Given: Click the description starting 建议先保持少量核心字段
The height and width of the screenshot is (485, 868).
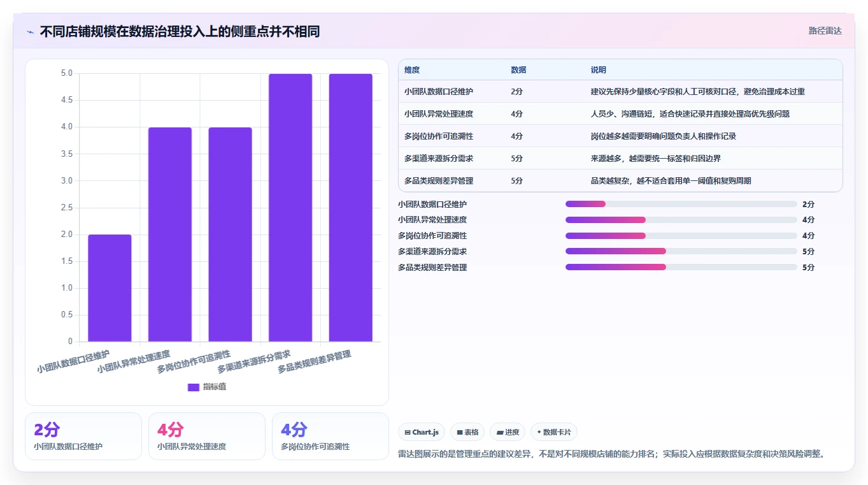Looking at the screenshot, I should 698,92.
